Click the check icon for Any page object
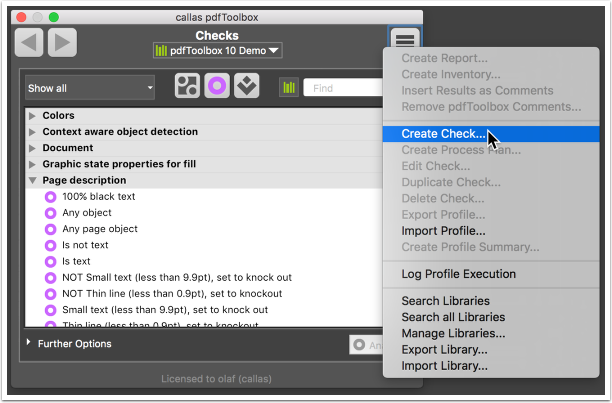The image size is (612, 403). pos(50,229)
